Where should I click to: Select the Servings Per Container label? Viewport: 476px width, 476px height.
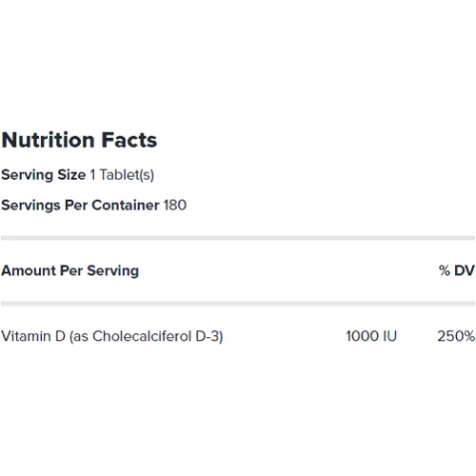pos(80,206)
